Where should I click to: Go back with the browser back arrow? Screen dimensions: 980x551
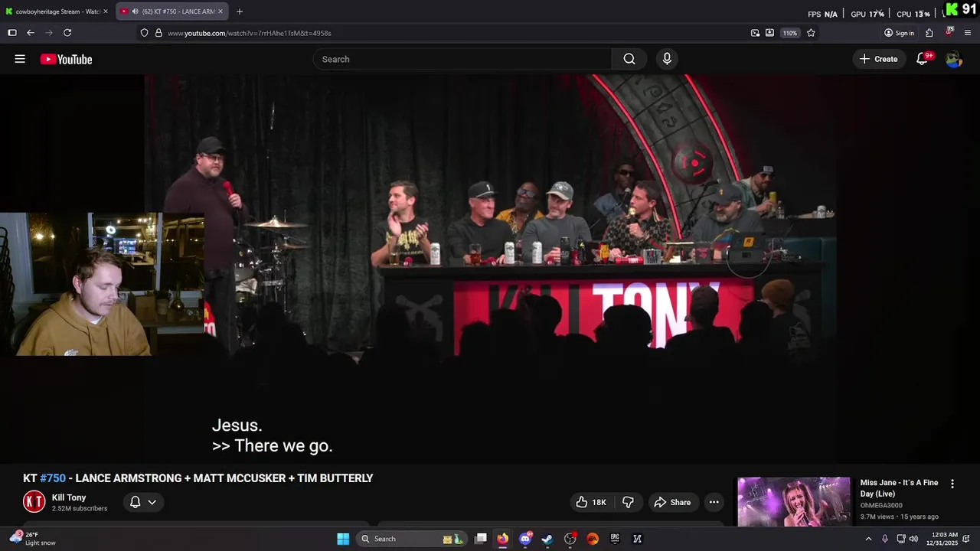(x=31, y=33)
